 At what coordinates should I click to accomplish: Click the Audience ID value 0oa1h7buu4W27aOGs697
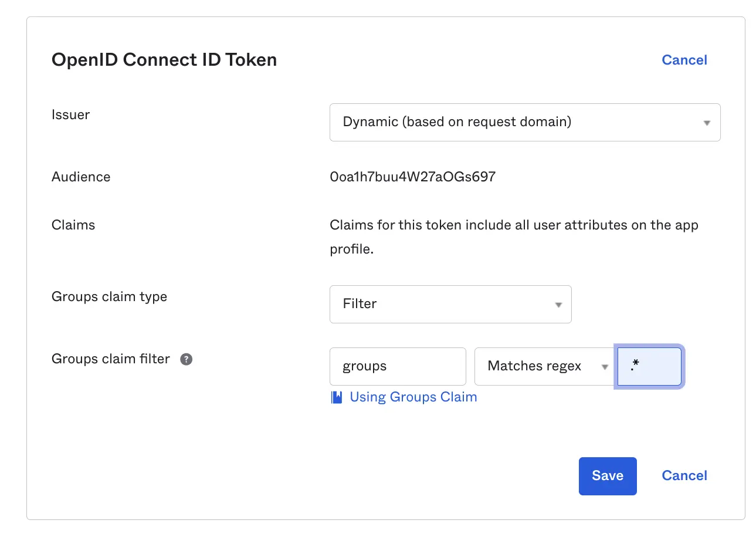coord(412,177)
